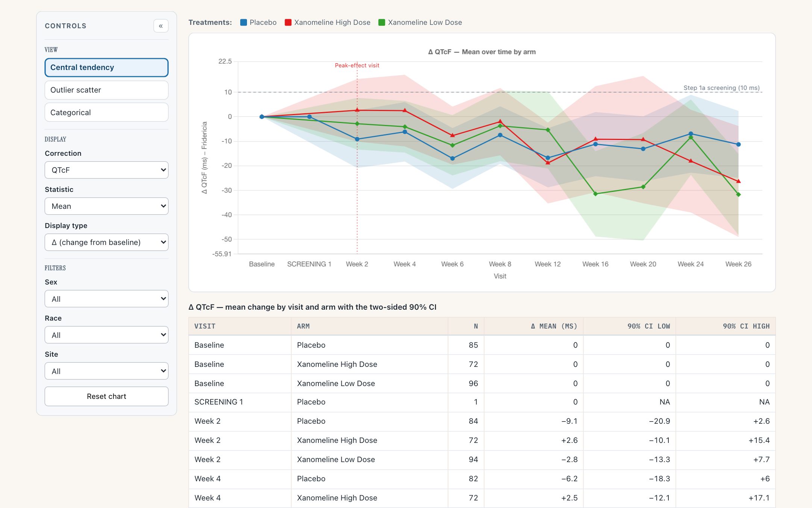Click the Week 2 Xanomeline Low Dose row

(x=482, y=459)
